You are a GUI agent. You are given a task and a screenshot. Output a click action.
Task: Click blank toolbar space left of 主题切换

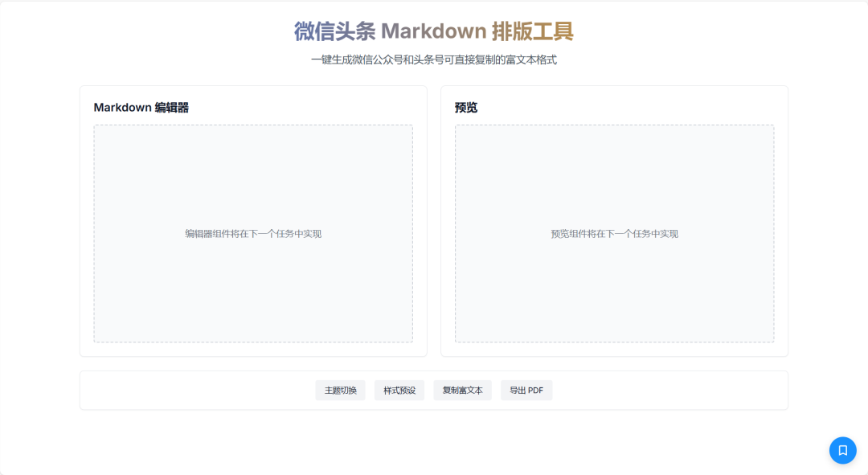(201, 391)
